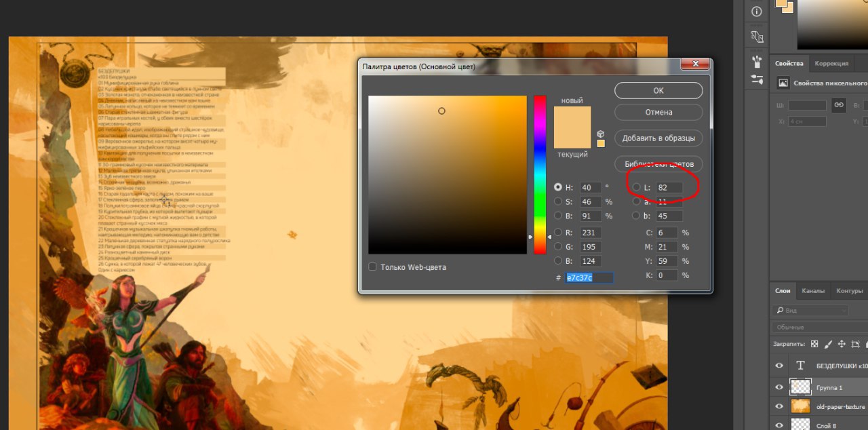The image size is (868, 430).
Task: Click the link width and height chain icon
Action: coord(839,104)
